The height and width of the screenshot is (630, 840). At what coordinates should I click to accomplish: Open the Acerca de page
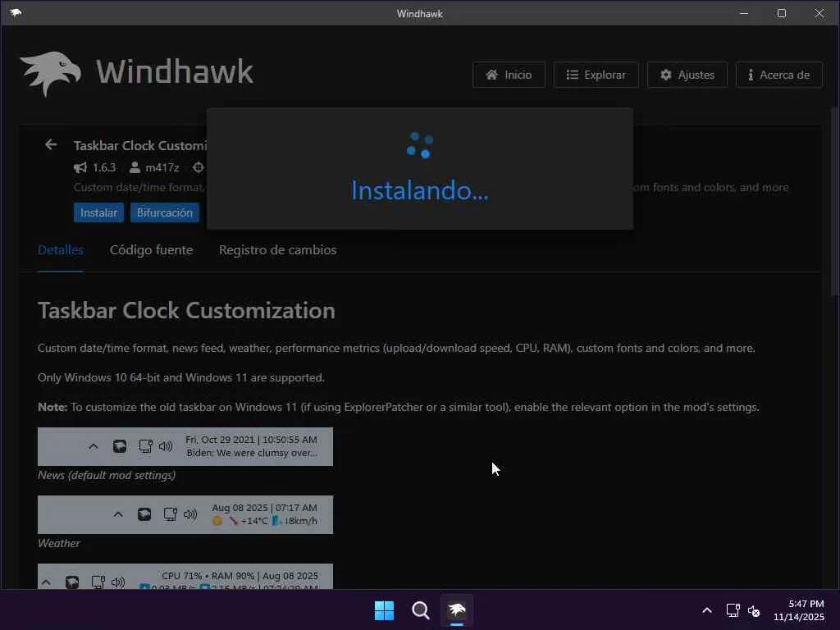click(779, 75)
